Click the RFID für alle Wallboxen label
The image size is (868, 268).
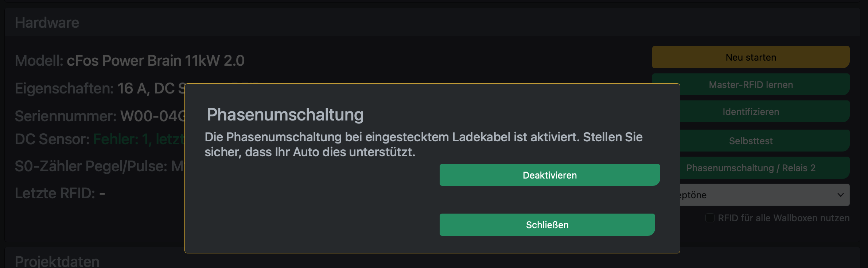(783, 218)
